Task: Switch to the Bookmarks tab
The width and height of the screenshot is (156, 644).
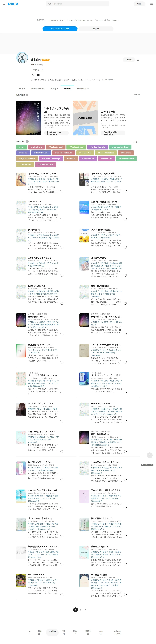Action: click(83, 88)
